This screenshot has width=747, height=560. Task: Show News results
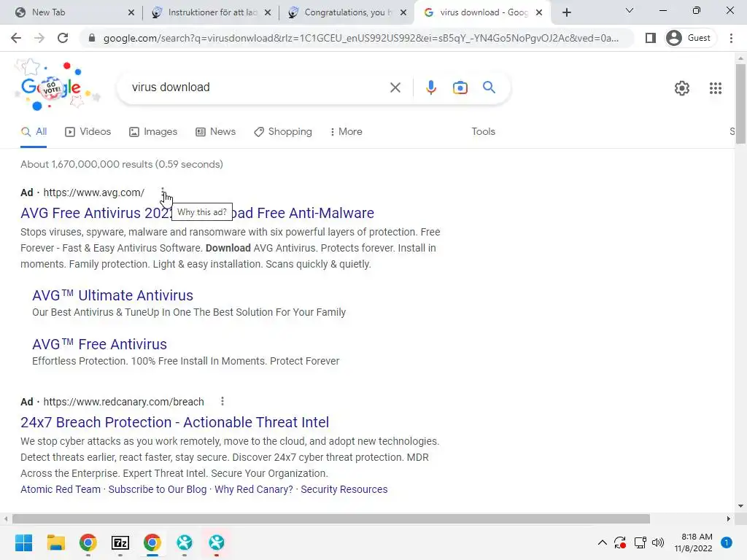pos(216,132)
